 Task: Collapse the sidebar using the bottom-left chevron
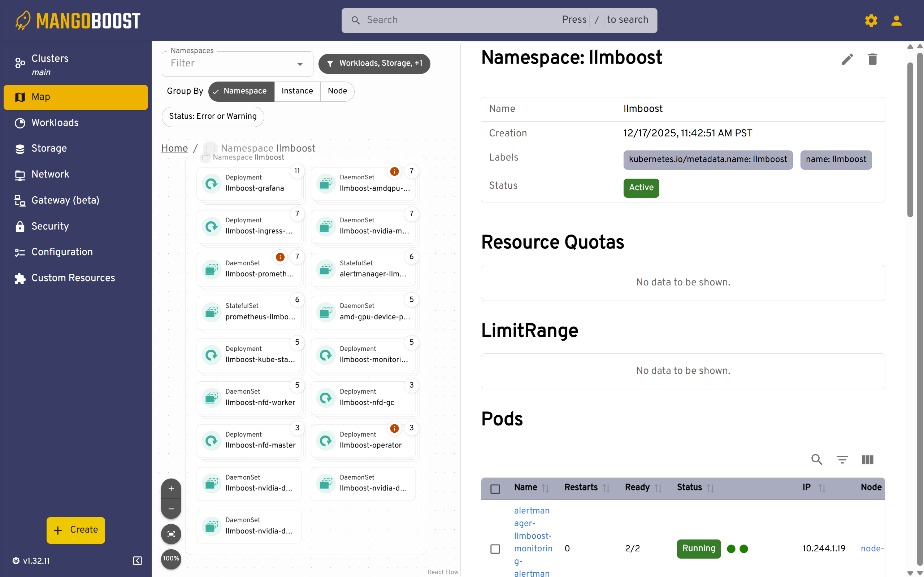tap(137, 561)
